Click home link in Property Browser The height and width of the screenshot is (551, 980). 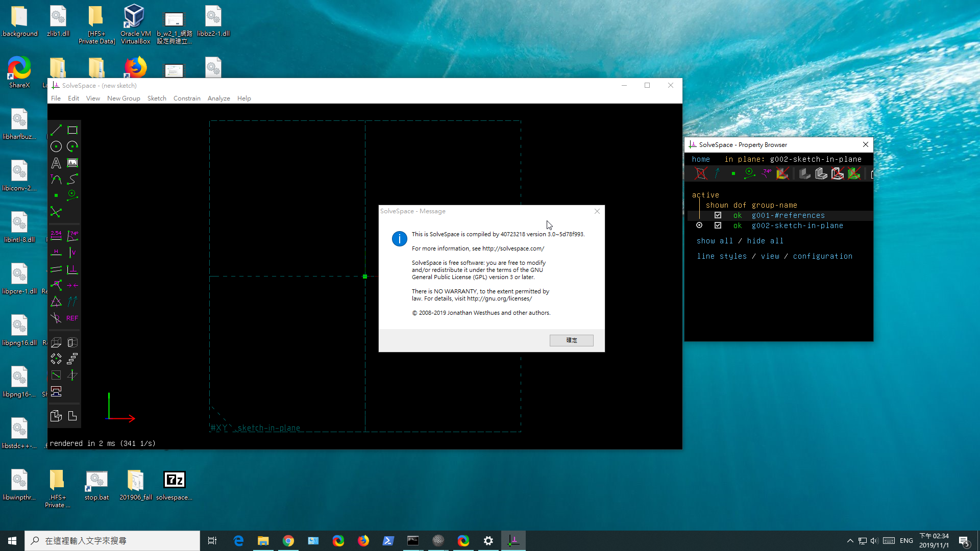pos(701,159)
